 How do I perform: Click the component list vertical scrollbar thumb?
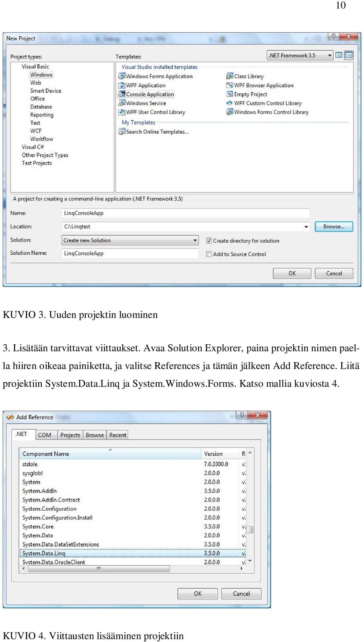(250, 530)
